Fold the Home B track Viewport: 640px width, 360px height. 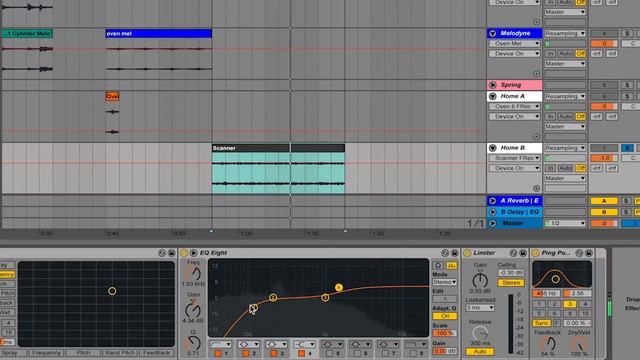[493, 148]
